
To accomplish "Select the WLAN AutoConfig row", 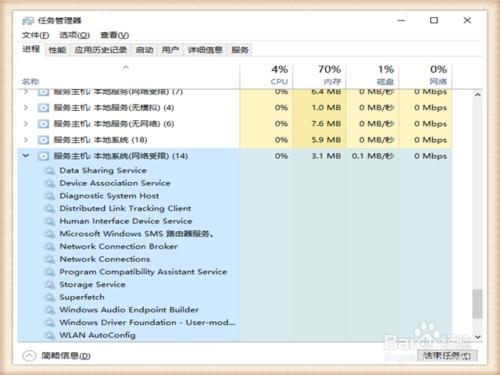I will [x=235, y=335].
